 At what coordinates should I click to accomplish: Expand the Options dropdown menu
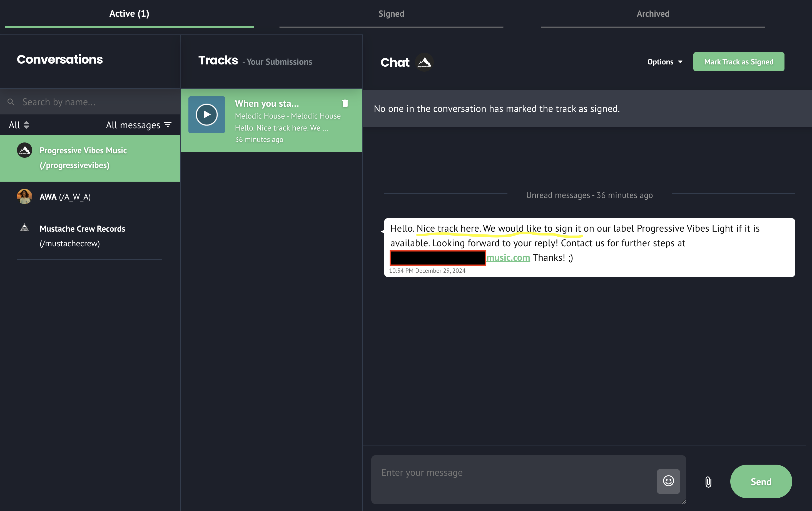coord(664,62)
